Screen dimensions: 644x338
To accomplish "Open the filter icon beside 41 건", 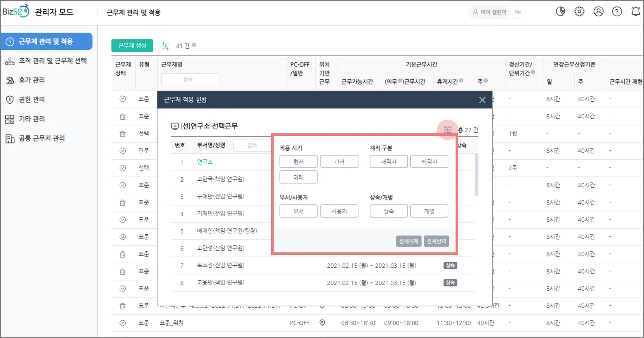I will tap(166, 46).
